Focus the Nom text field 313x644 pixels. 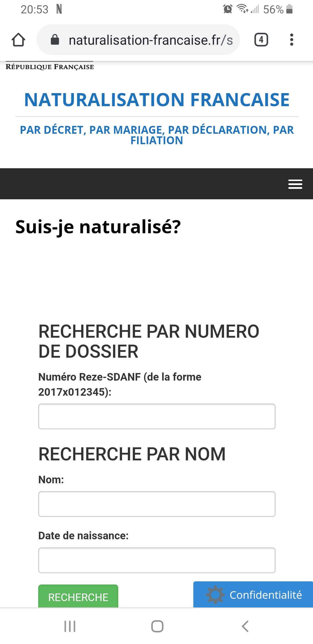tap(157, 504)
